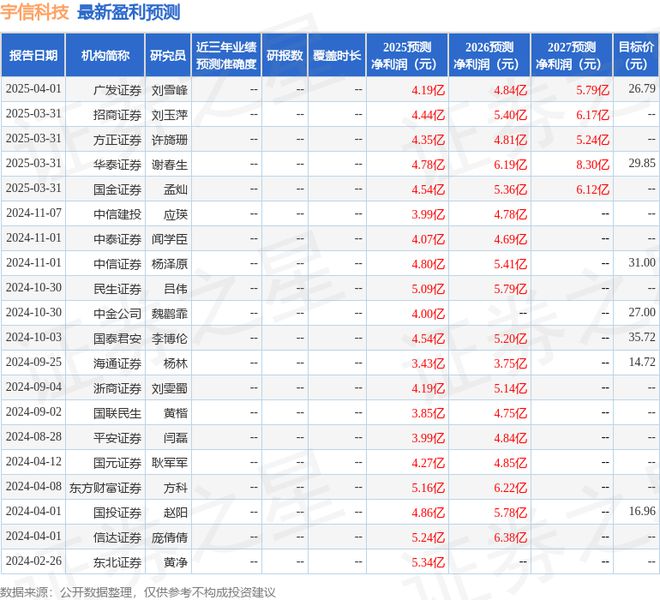
Task: Click report date 2024-08-28
Action: coord(34,437)
